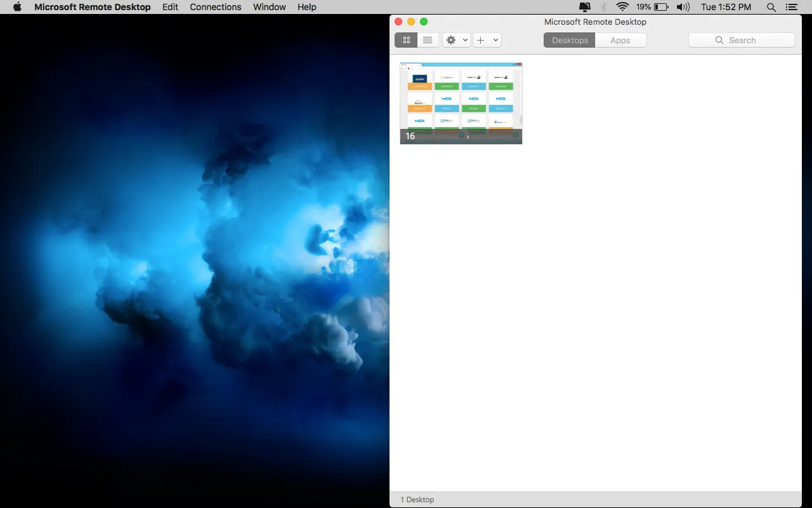The image size is (812, 508).
Task: Click the '1 Desktop' status bar text
Action: 417,500
